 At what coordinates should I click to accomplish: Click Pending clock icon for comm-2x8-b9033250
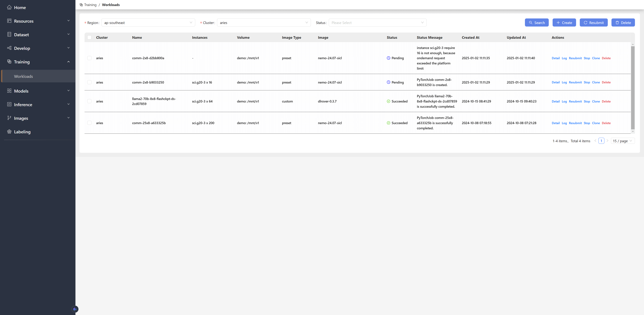point(389,82)
